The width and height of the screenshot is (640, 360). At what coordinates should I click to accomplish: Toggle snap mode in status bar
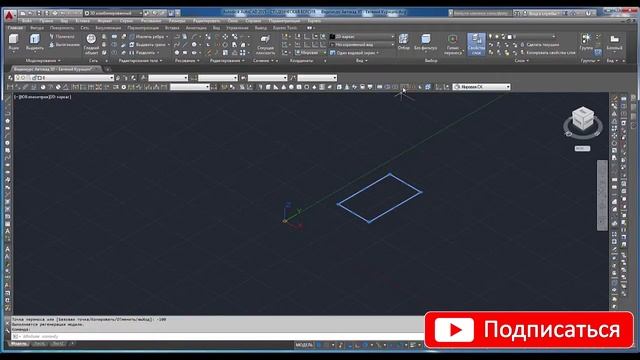[327, 345]
